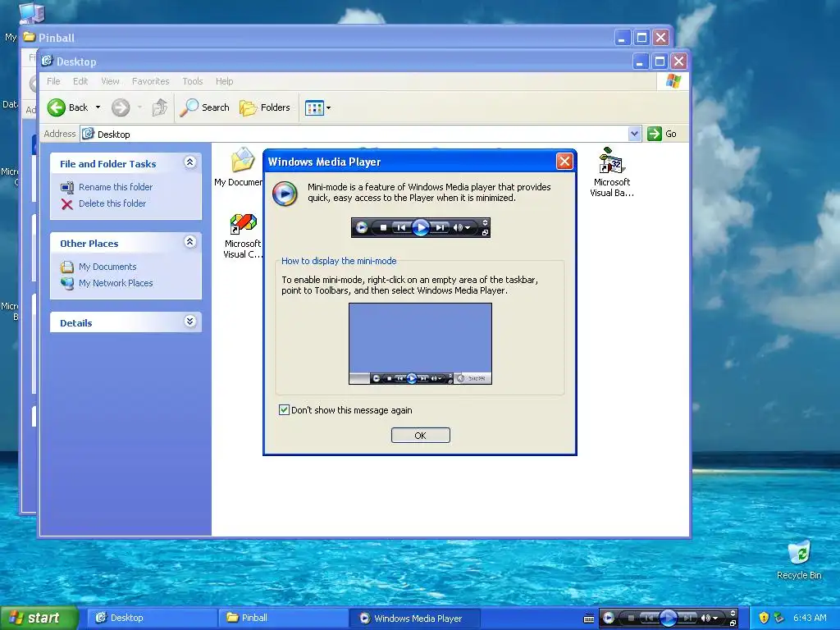
Task: Open Forward history dropdown arrow
Action: pos(139,107)
